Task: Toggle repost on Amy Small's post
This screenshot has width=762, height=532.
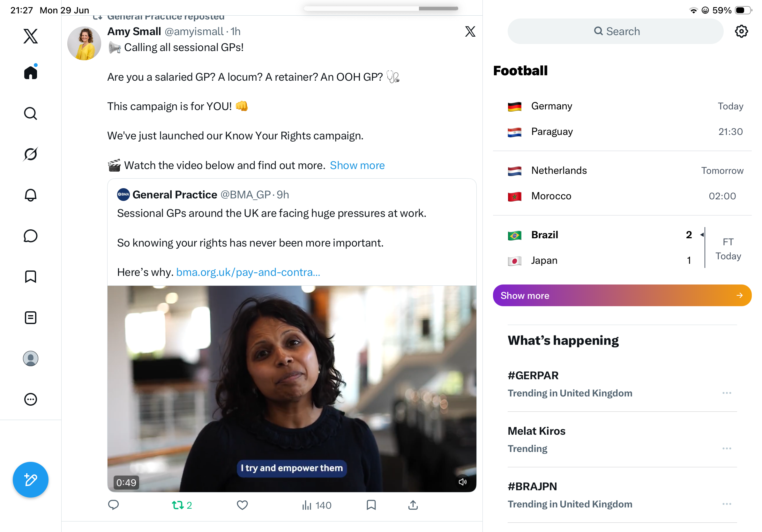Action: tap(182, 505)
